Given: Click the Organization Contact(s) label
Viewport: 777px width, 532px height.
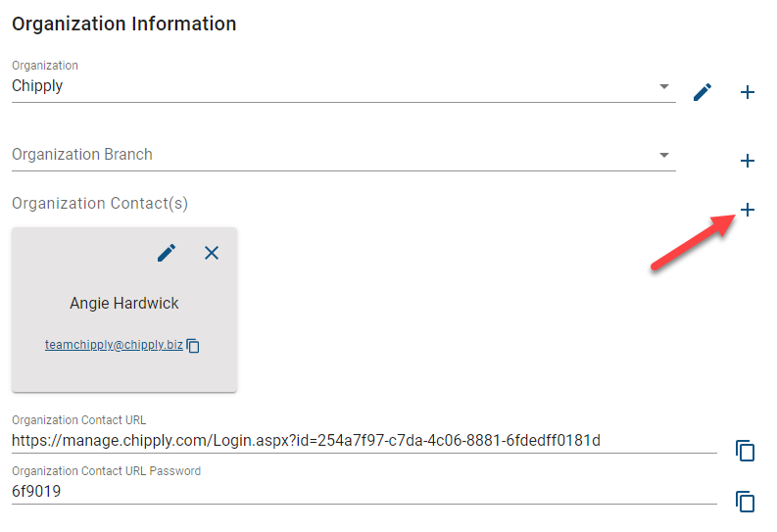Looking at the screenshot, I should (x=100, y=204).
